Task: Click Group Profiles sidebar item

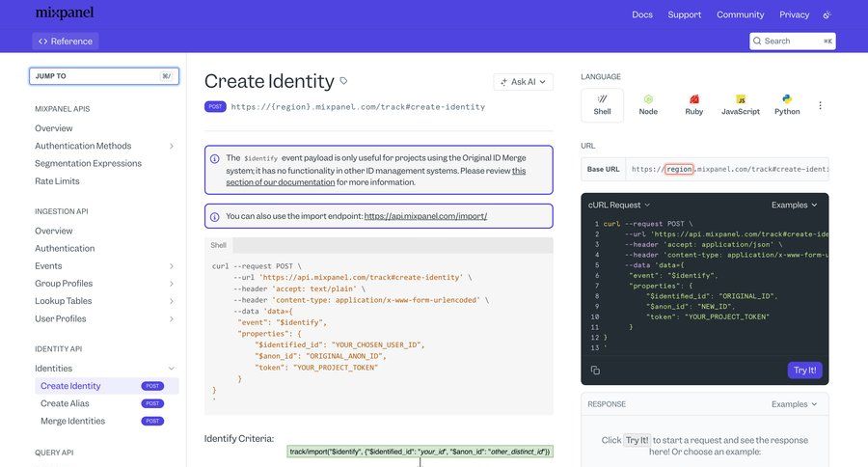Action: point(64,284)
